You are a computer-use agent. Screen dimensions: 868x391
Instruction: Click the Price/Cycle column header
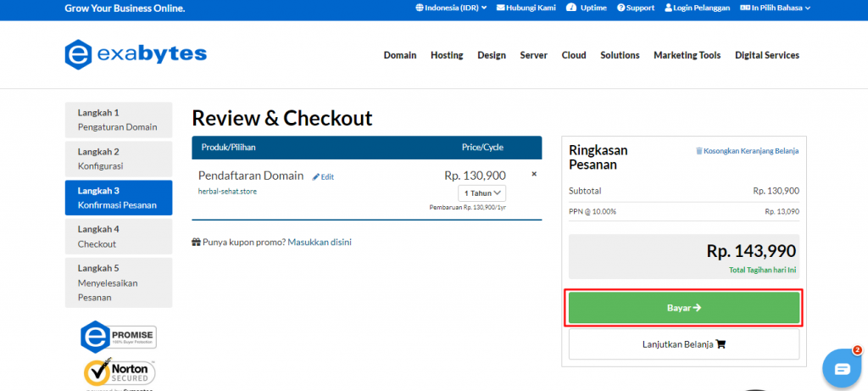[x=482, y=148]
